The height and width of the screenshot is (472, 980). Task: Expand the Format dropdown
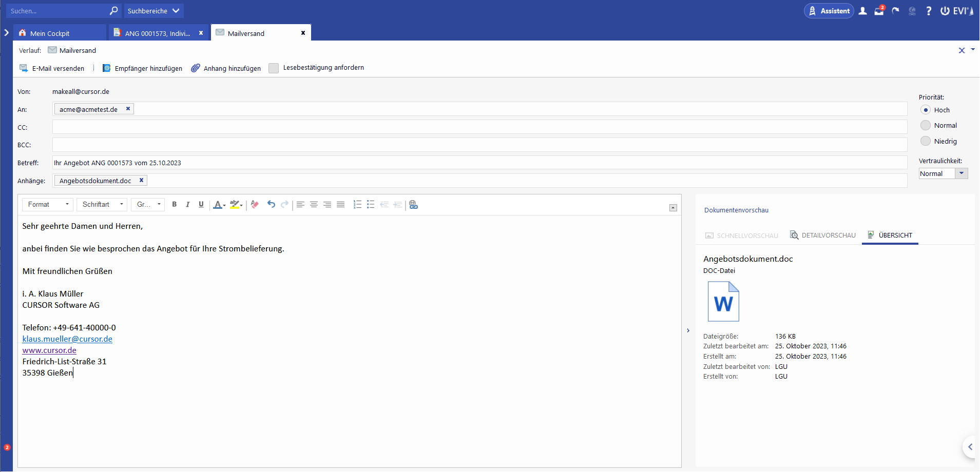click(x=48, y=204)
